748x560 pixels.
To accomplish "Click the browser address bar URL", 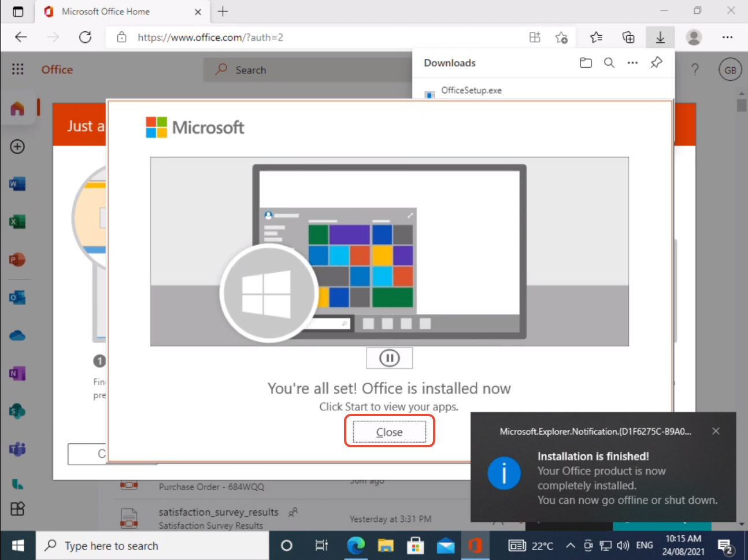I will point(210,38).
